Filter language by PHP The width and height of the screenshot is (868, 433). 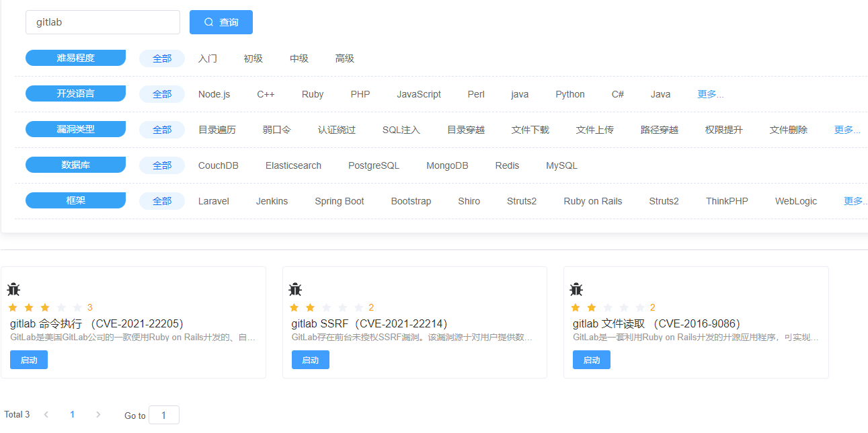pyautogui.click(x=360, y=94)
